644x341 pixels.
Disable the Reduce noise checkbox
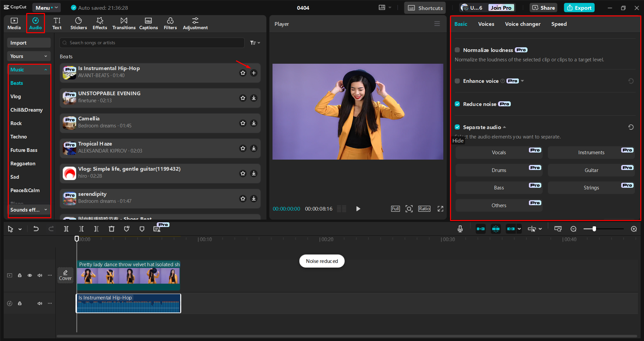point(457,104)
